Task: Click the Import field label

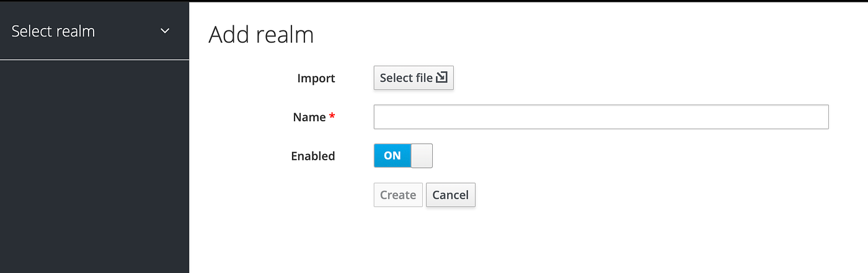Action: pos(316,78)
